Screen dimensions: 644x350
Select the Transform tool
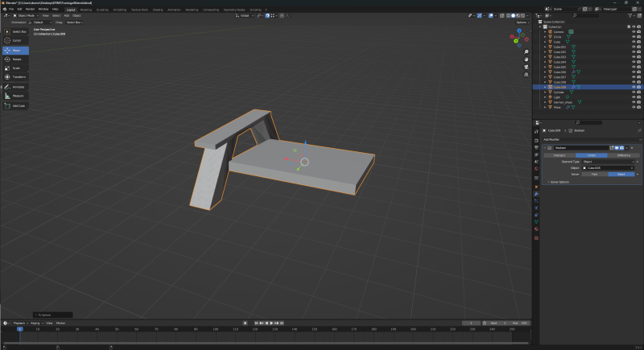click(15, 77)
